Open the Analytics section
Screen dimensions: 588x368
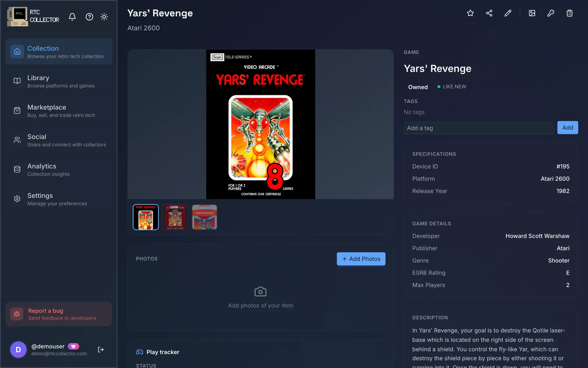[59, 169]
